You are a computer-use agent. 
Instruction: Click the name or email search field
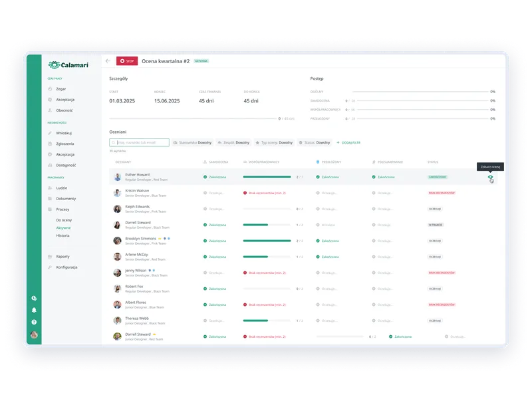pyautogui.click(x=139, y=142)
